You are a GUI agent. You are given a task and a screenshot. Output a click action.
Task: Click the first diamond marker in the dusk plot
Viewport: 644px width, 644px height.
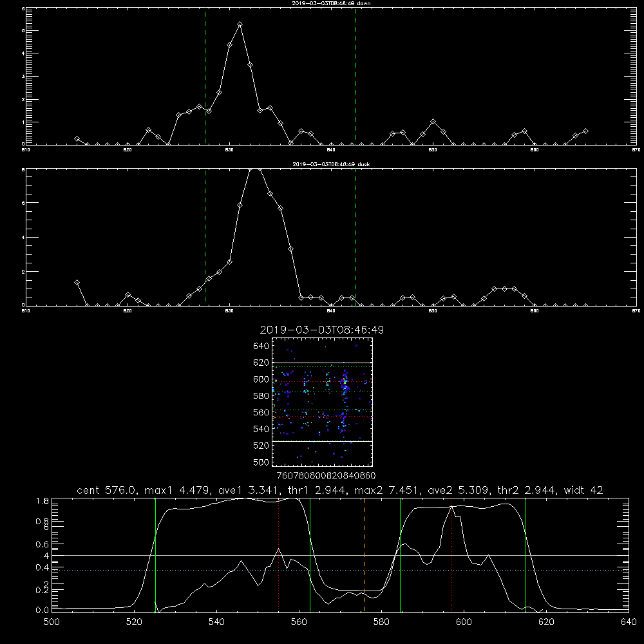click(x=77, y=283)
